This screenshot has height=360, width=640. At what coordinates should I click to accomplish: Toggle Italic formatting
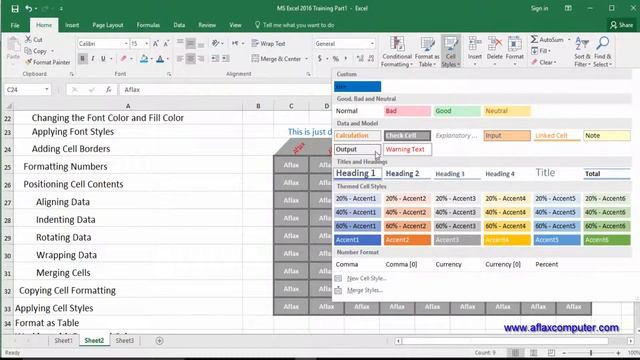pos(93,59)
